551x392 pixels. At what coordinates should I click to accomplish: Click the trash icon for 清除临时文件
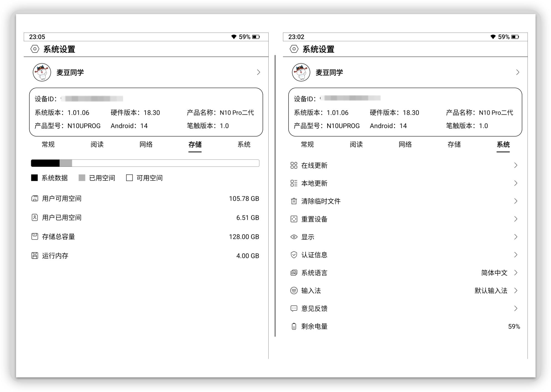click(x=294, y=201)
